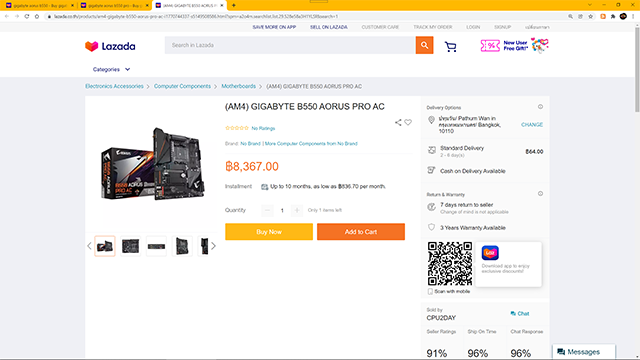
Task: Show previous thumbnails with left arrow
Action: pos(89,246)
